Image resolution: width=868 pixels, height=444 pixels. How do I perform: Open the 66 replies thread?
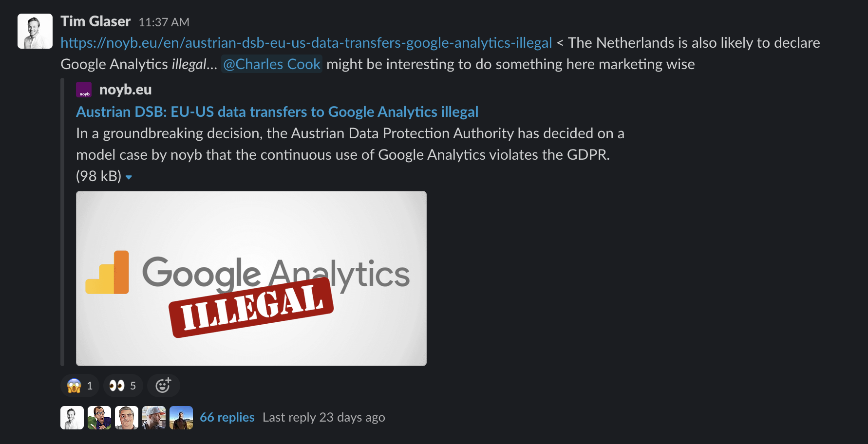(x=227, y=417)
